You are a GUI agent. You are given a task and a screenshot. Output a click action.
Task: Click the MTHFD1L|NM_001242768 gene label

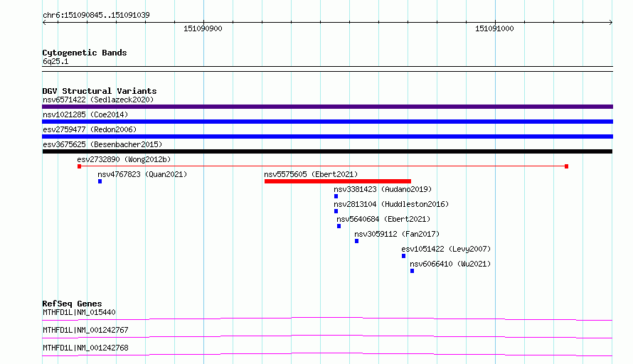85,348
